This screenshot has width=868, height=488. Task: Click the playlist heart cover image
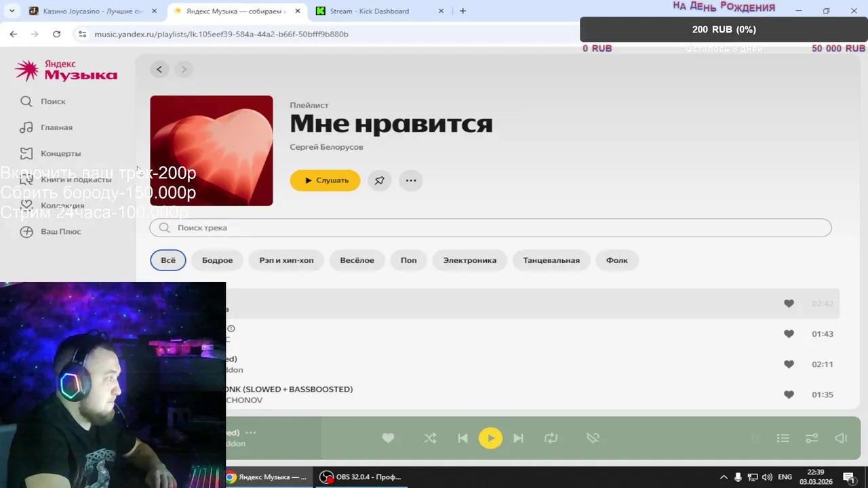pyautogui.click(x=212, y=150)
